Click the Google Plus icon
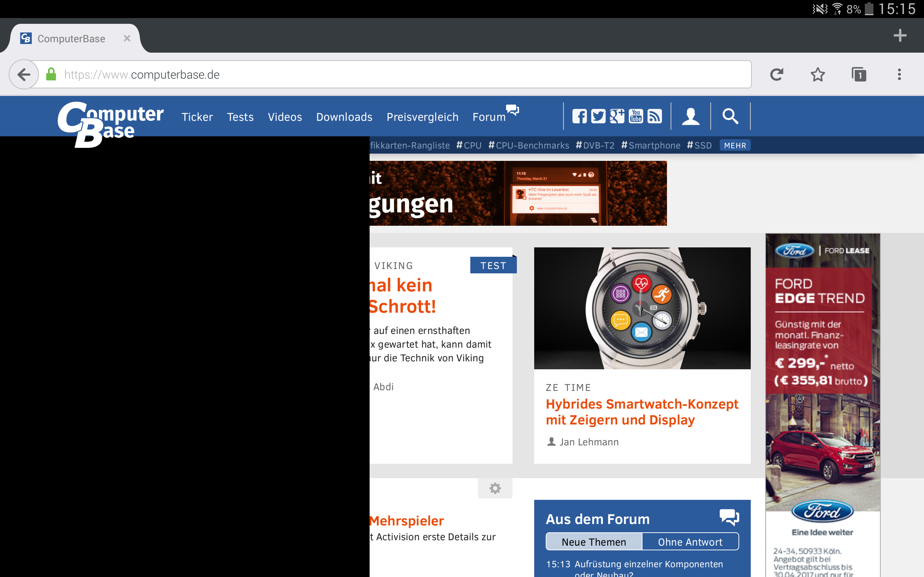This screenshot has width=924, height=577. click(x=616, y=116)
